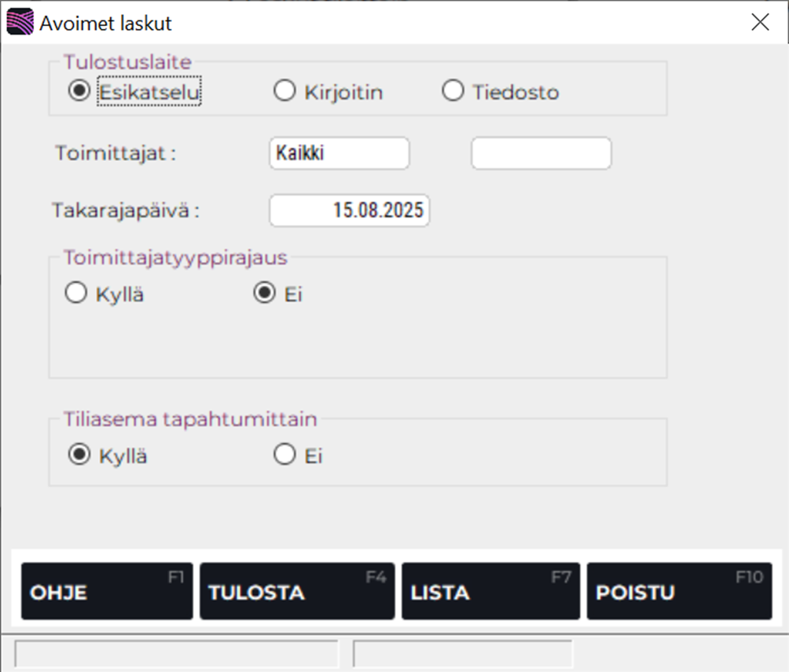This screenshot has height=672, width=789.
Task: Enable Kyllä under Toimittajatyyppirajaus
Action: [x=75, y=292]
